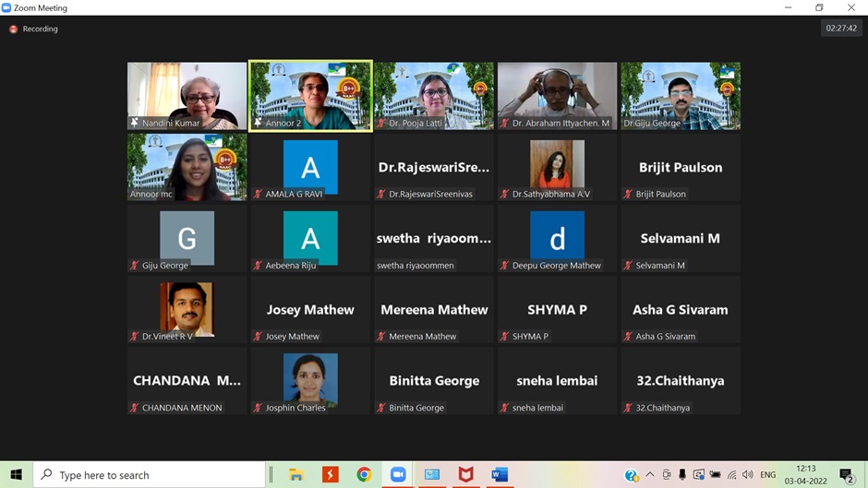Select the AMALA G RAVI participant tile
This screenshot has width=868, height=488.
point(310,167)
